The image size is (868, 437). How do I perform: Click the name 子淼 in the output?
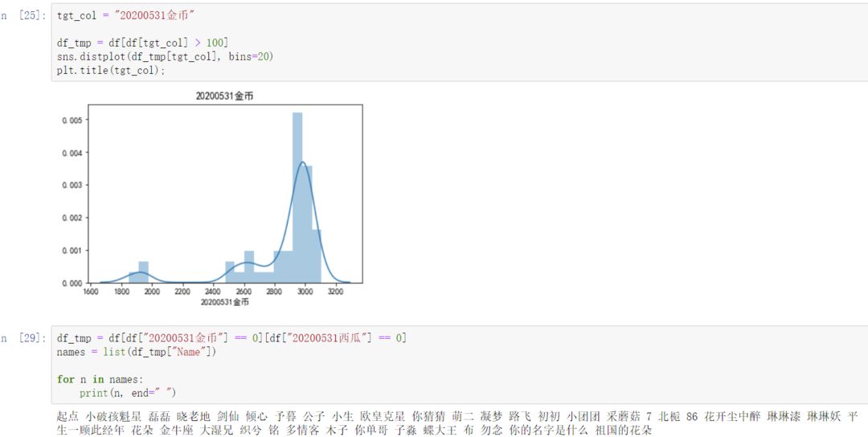point(406,430)
